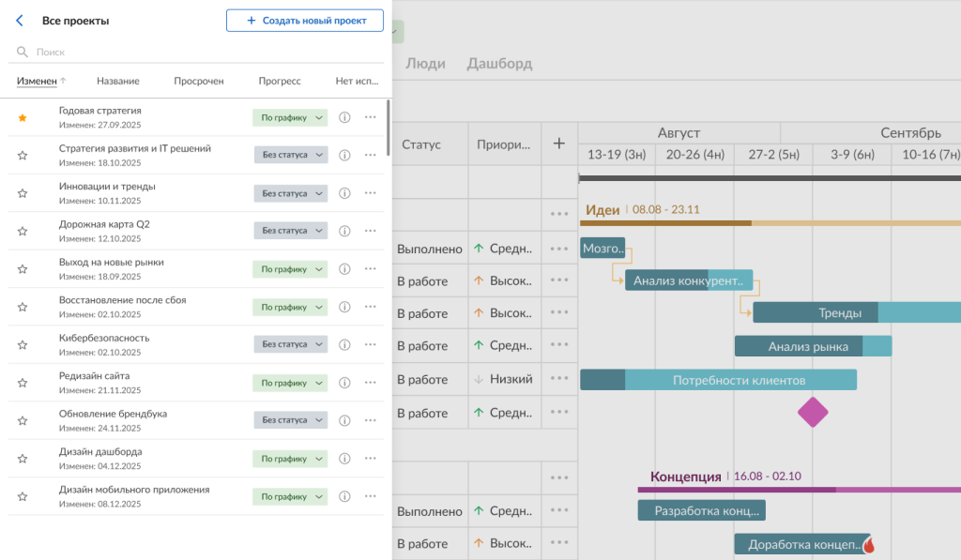Viewport: 961px width, 560px height.
Task: Open status dropdown for Выход на новые рынки
Action: point(290,269)
